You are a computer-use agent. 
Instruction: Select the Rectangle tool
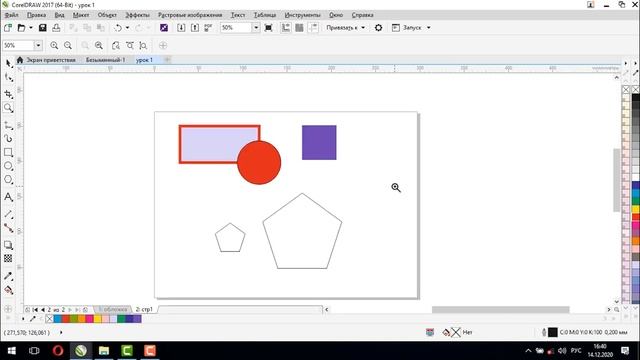point(9,152)
